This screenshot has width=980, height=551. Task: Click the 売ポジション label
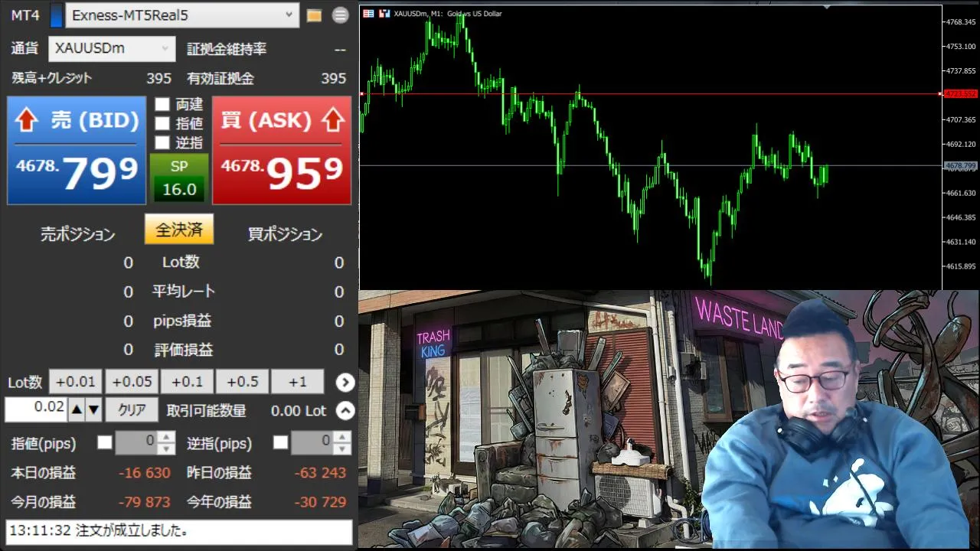(x=77, y=234)
